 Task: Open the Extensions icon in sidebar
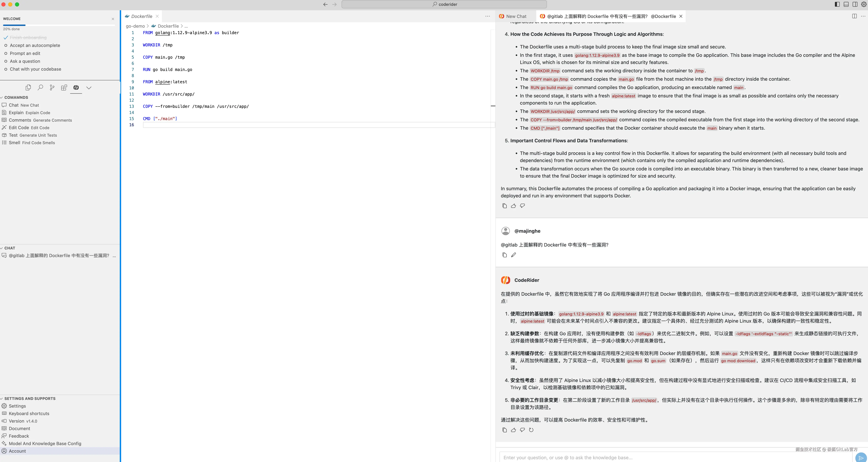[64, 88]
